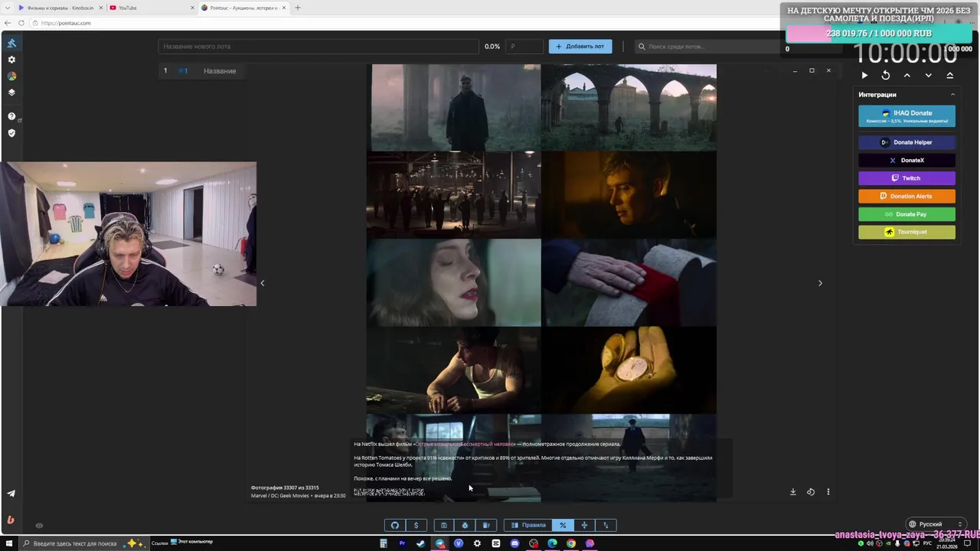Click the trash clear-lots icon
Image resolution: width=980 pixels, height=551 pixels.
(486, 525)
